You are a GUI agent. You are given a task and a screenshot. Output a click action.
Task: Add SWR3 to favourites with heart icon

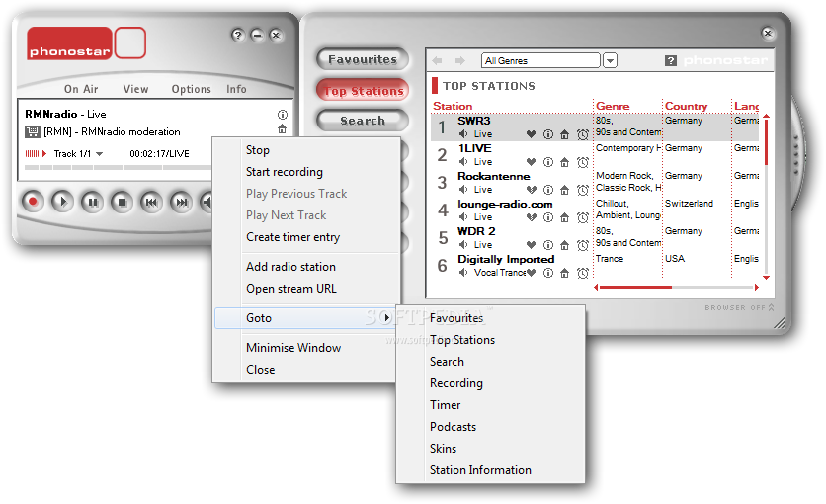(531, 134)
